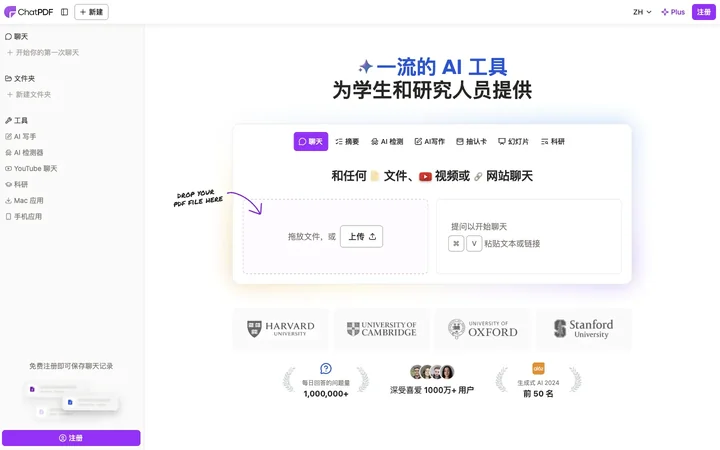Screen dimensions: 720x450
Task: Switch to the AI写作 tab
Action: [x=430, y=141]
